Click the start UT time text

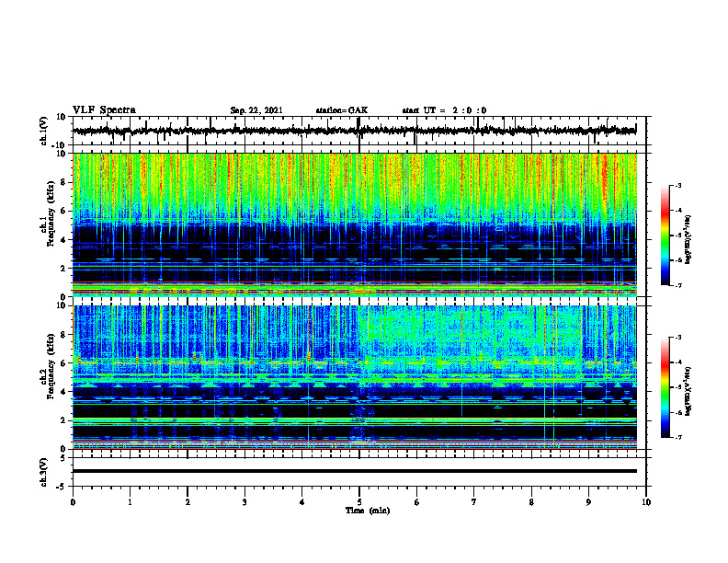point(444,110)
